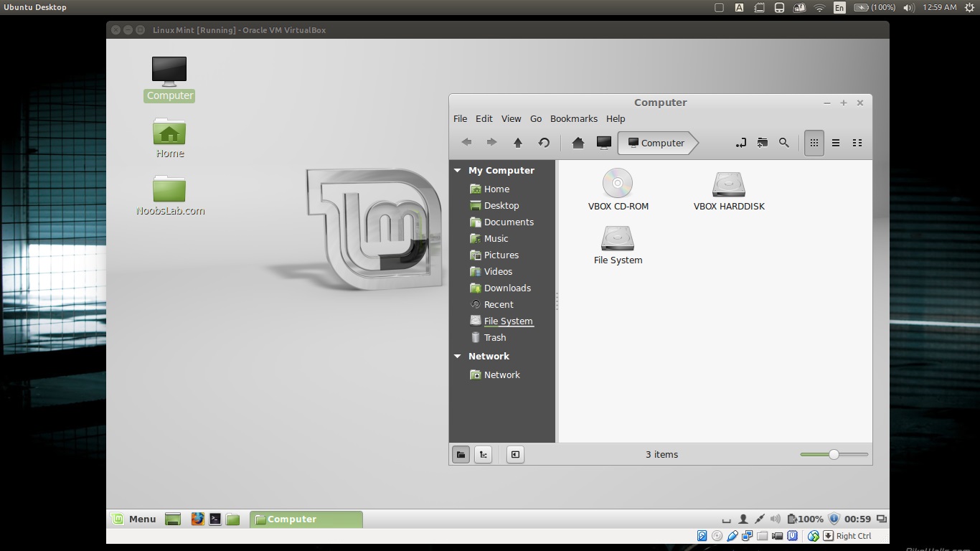The width and height of the screenshot is (980, 551).
Task: Toggle the location entry mode icon
Action: tap(741, 143)
